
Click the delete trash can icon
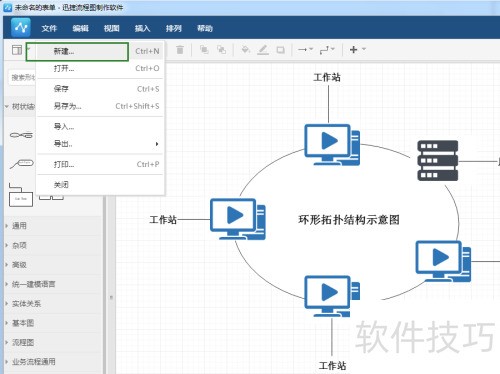click(180, 50)
